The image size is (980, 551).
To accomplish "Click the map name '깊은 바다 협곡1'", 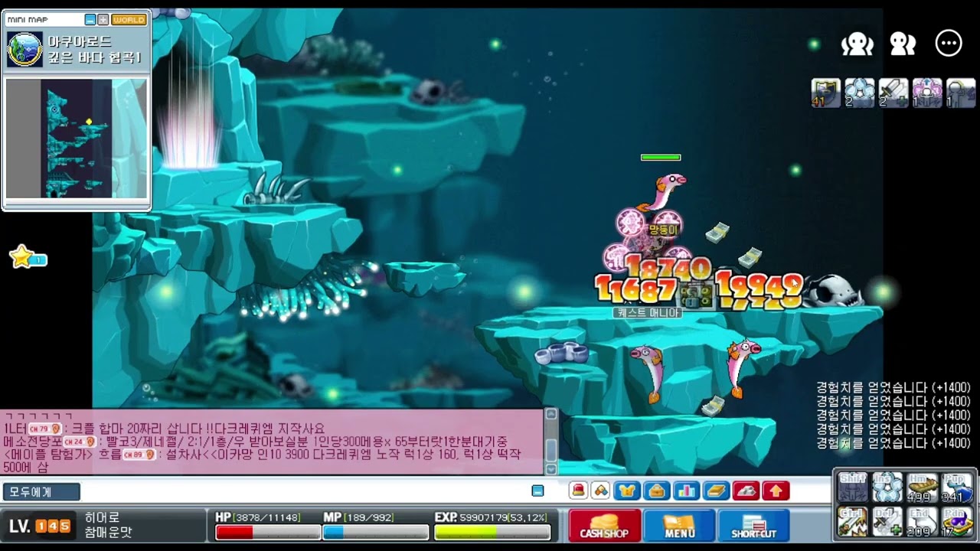I will [95, 58].
